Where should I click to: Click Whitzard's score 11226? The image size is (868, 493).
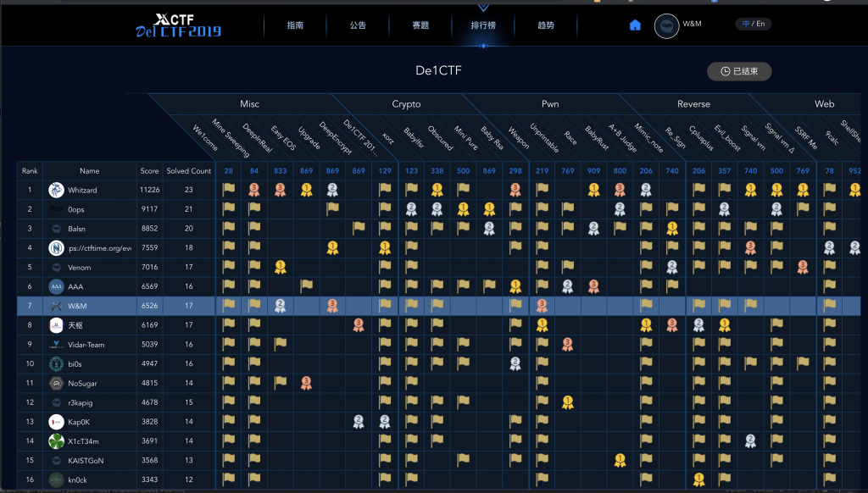coord(149,190)
